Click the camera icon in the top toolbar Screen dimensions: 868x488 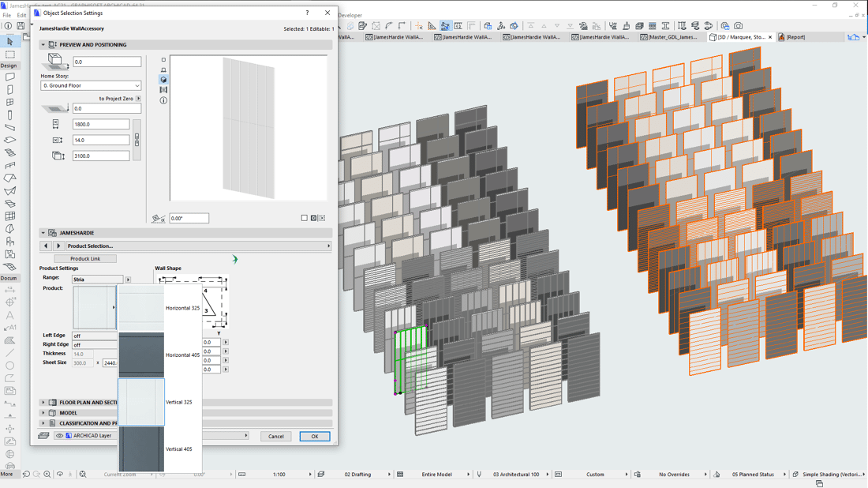(x=738, y=26)
